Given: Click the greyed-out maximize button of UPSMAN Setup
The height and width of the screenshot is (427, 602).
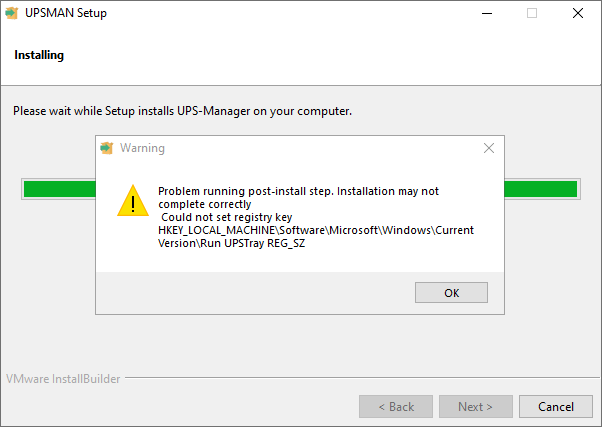Looking at the screenshot, I should [532, 13].
